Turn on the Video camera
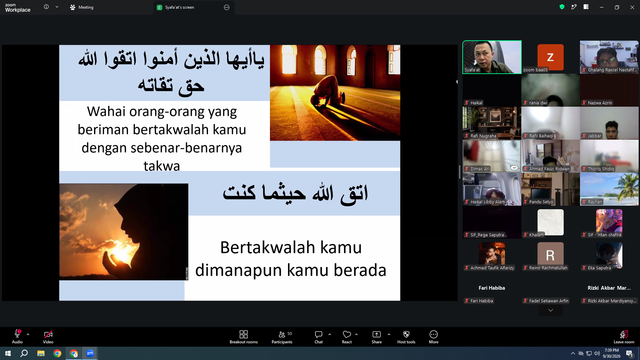Screen dimensions: 640x360 pos(48,337)
